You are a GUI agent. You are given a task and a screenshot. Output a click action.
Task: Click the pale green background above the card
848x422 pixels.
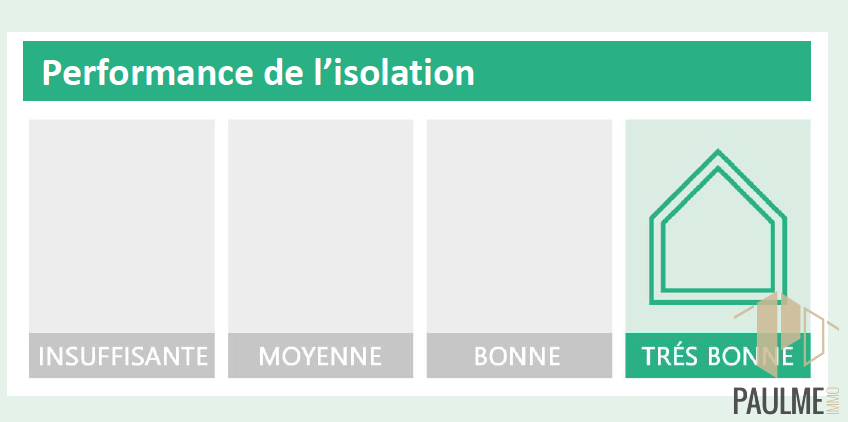pyautogui.click(x=424, y=15)
